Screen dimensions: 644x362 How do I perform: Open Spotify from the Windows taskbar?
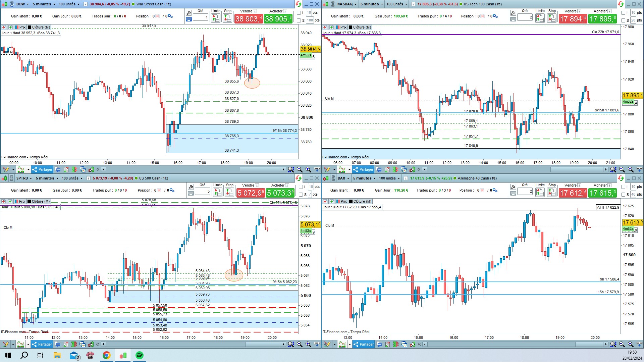pos(140,355)
